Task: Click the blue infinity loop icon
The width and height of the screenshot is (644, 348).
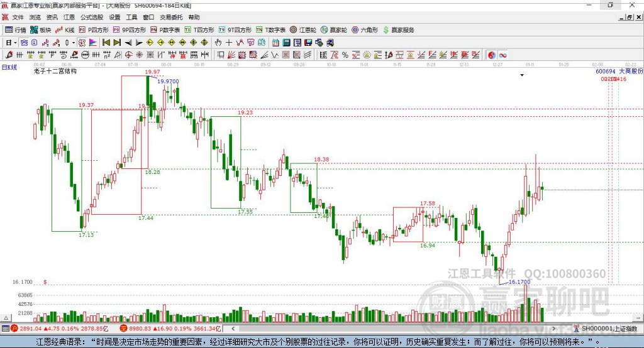Action: 502,55
